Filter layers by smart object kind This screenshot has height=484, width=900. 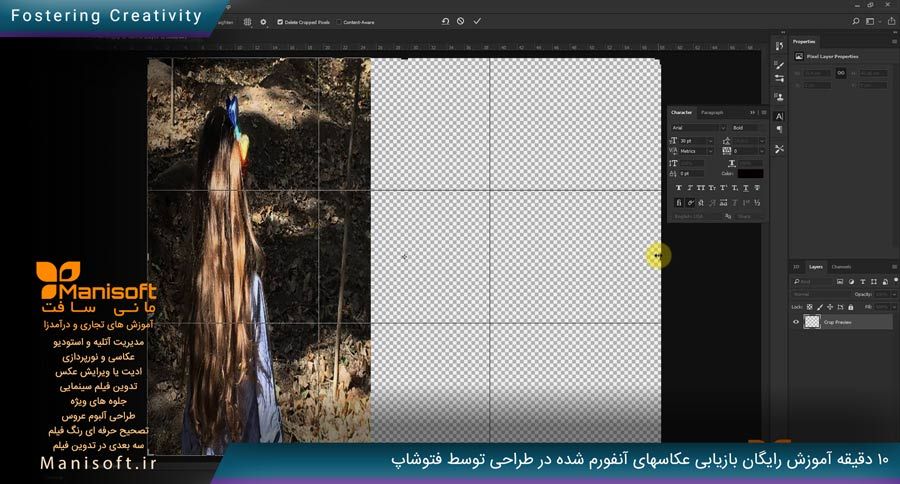click(885, 282)
